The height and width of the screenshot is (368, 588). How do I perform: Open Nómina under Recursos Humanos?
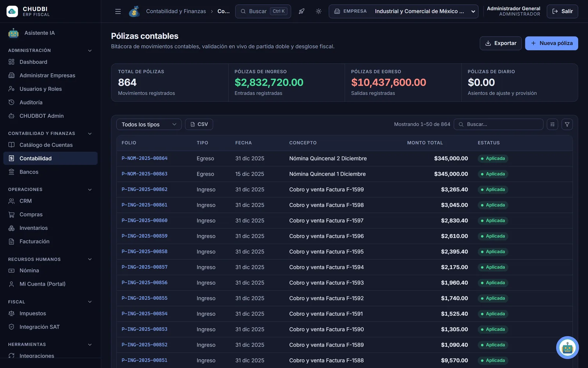point(50,270)
